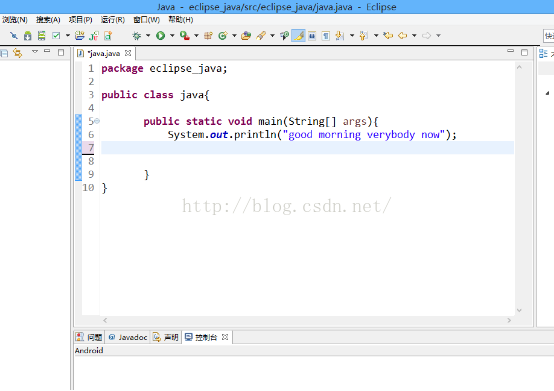Run the program with green play button

point(161,36)
